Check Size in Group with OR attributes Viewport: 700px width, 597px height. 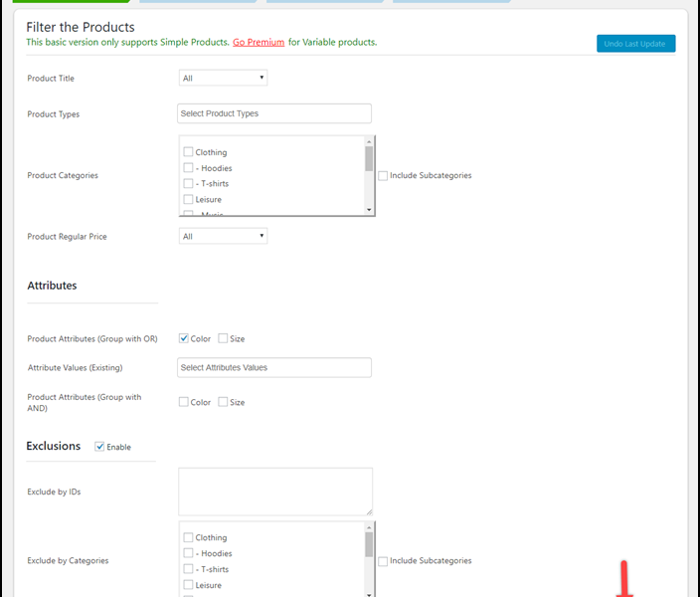pyautogui.click(x=223, y=338)
